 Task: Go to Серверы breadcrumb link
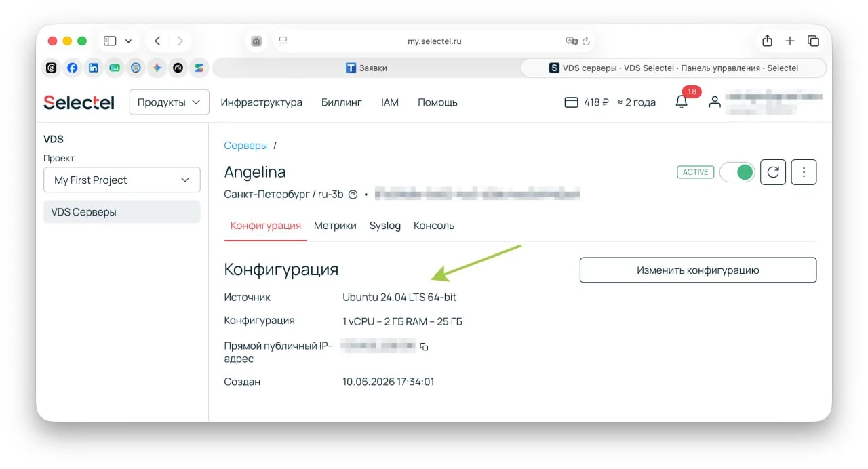coord(245,145)
